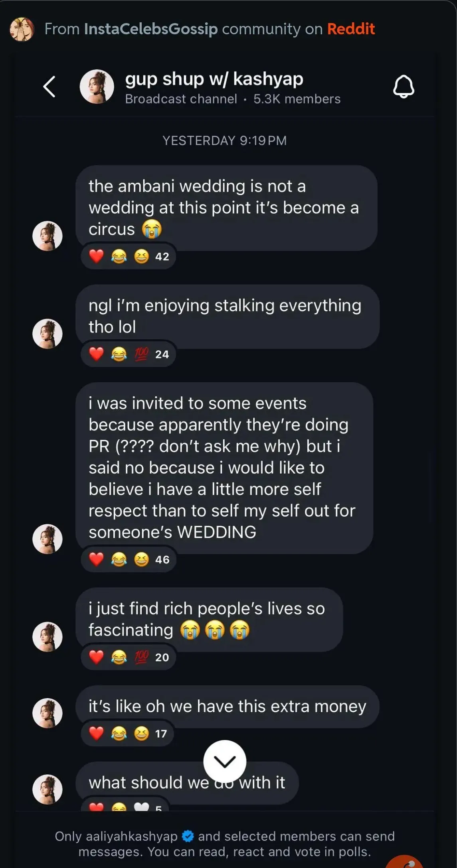Open reactions on the ambani wedding circus message
Viewport: 457px width, 868px height.
128,256
